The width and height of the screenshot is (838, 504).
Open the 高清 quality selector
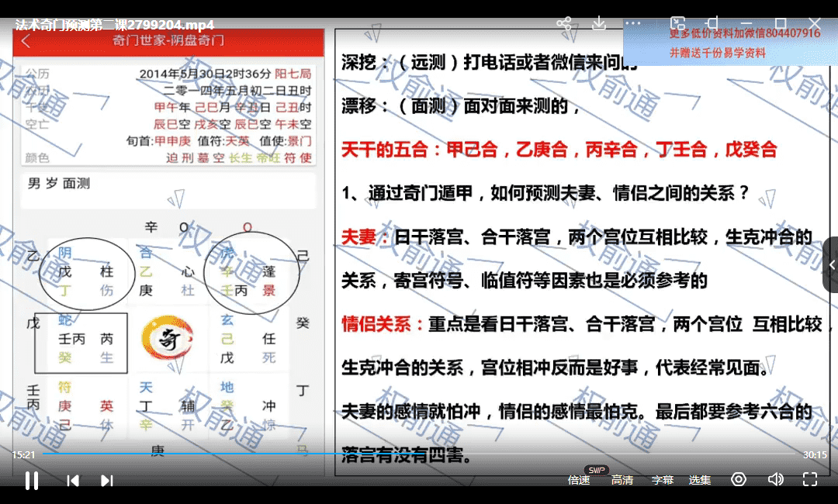[x=622, y=480]
